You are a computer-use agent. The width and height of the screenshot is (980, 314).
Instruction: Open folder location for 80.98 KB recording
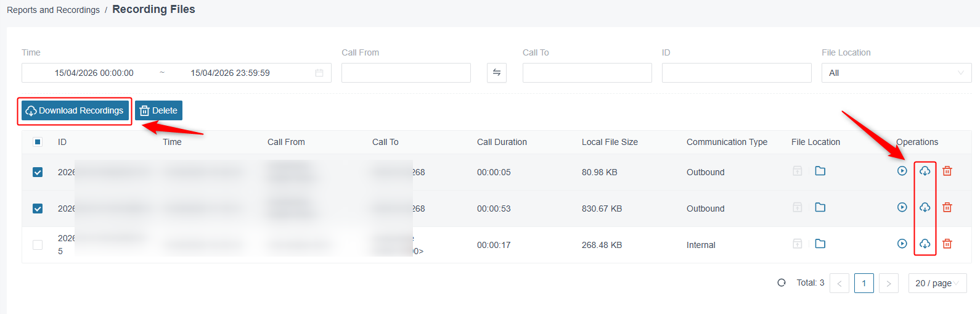820,171
